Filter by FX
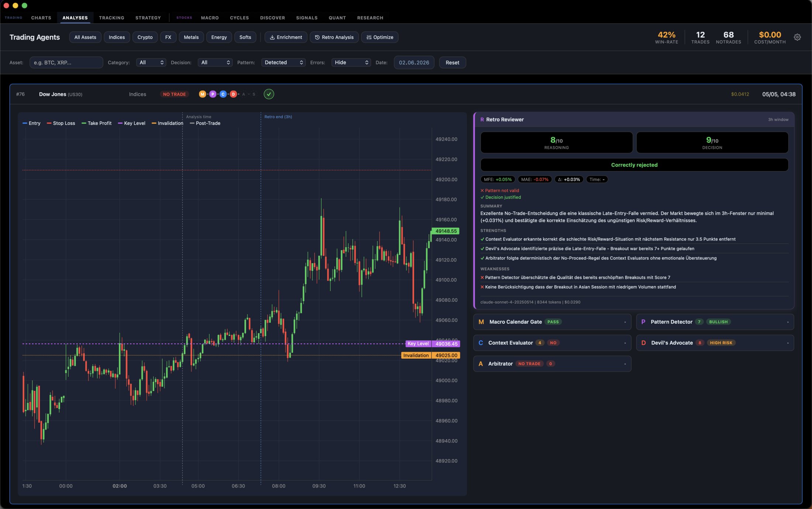 [168, 37]
